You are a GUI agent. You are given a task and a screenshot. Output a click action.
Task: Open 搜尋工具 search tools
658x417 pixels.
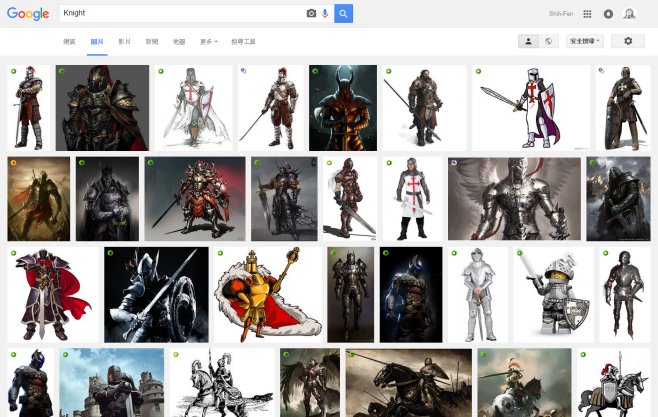(243, 42)
